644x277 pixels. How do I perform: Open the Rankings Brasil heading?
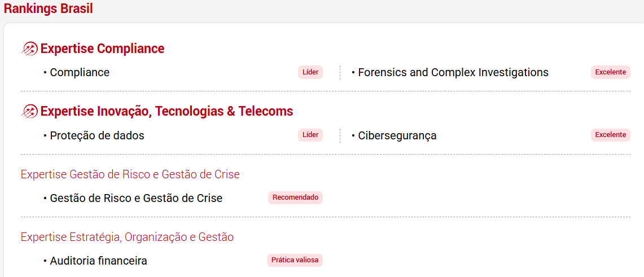(49, 9)
